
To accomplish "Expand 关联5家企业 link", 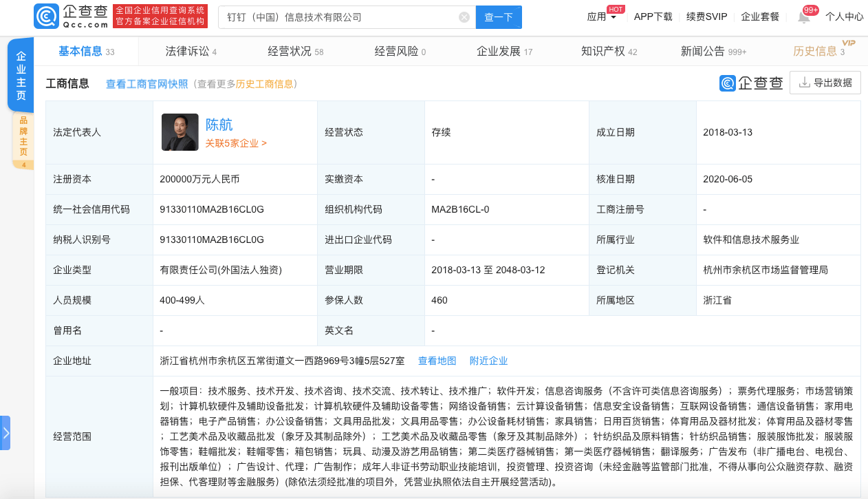I will [236, 143].
